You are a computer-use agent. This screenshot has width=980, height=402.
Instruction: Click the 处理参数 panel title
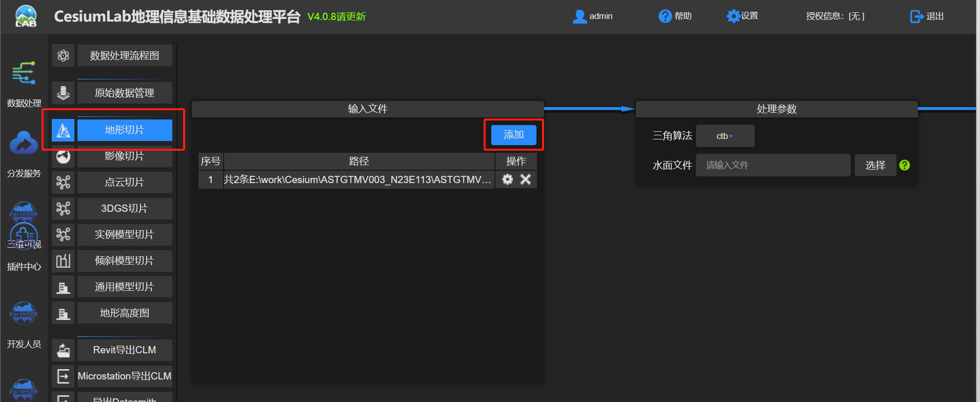pos(776,109)
